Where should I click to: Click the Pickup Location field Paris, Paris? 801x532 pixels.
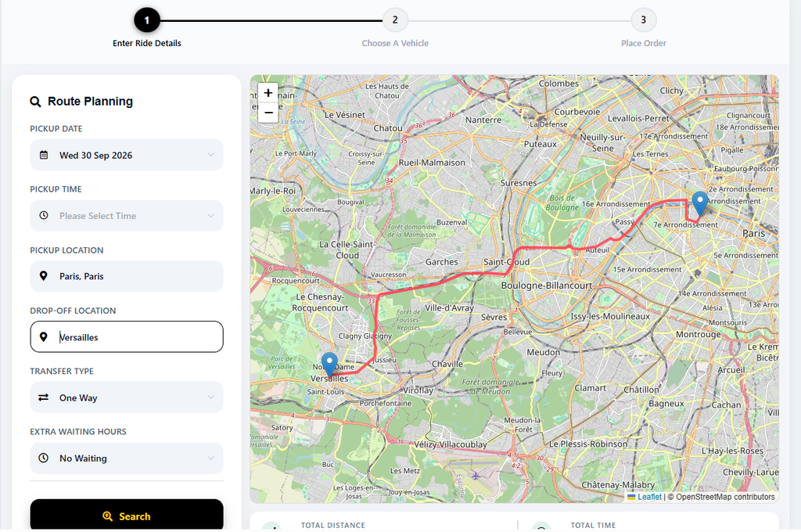[x=127, y=276]
